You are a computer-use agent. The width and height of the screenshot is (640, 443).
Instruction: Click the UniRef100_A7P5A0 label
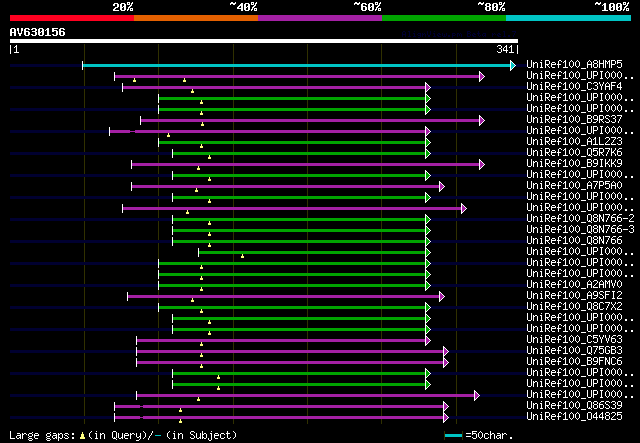pos(574,186)
